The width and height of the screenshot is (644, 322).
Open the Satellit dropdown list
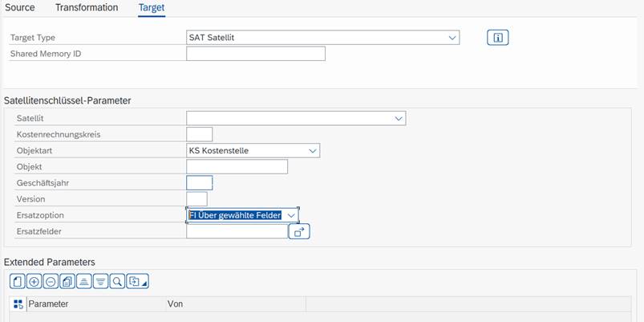[399, 118]
